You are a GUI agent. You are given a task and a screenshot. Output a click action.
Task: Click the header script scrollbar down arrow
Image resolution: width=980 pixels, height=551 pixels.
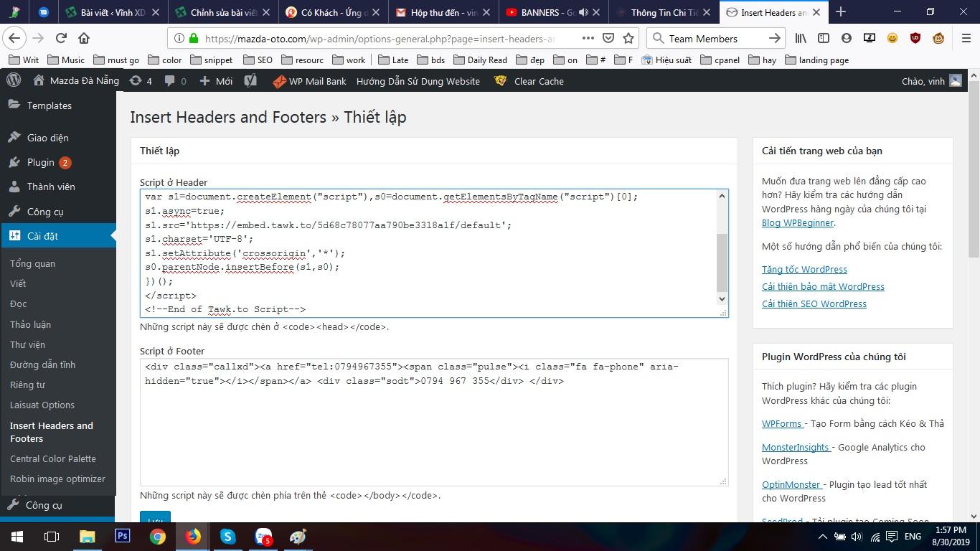click(722, 298)
